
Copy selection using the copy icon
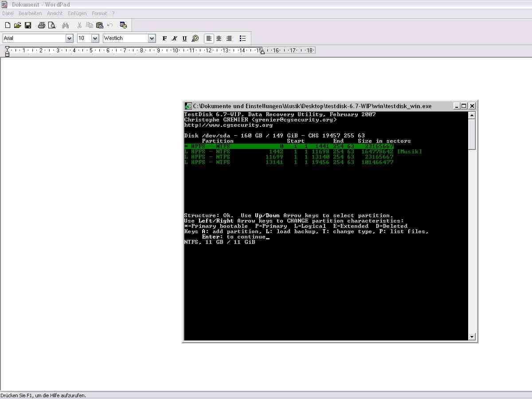tap(90, 25)
